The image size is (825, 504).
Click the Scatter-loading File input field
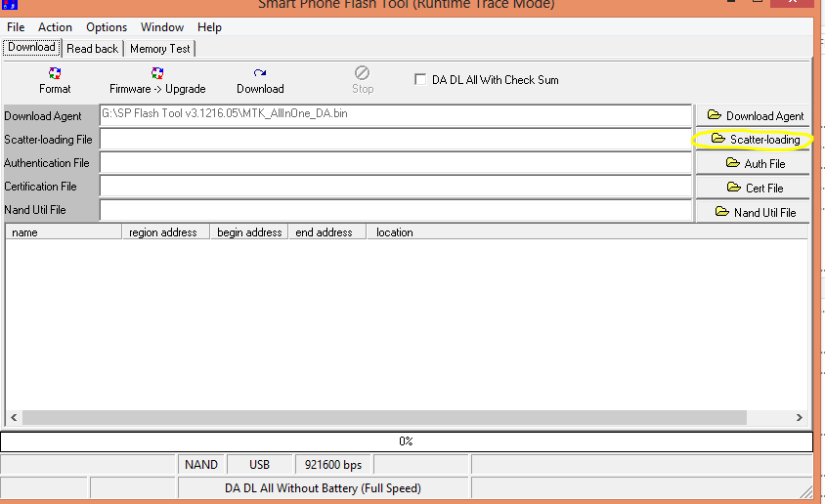[396, 140]
